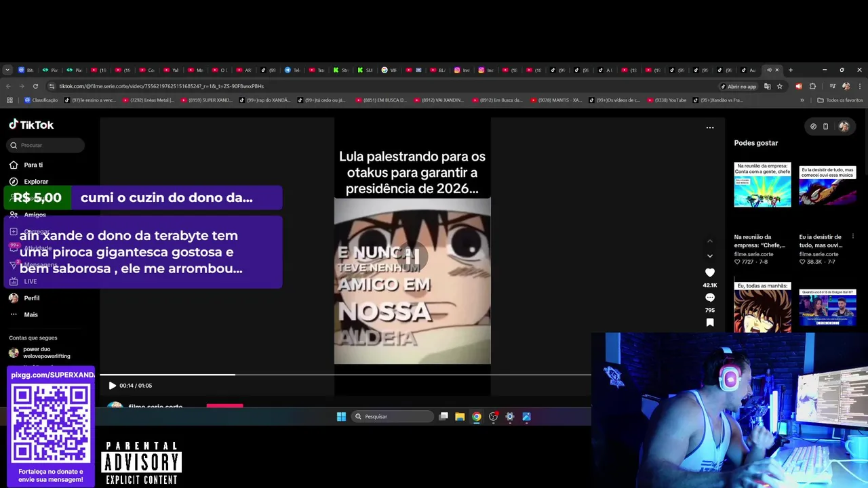Open 'Todos os favoritos' bookmarks folder
The image size is (868, 488).
[x=840, y=100]
